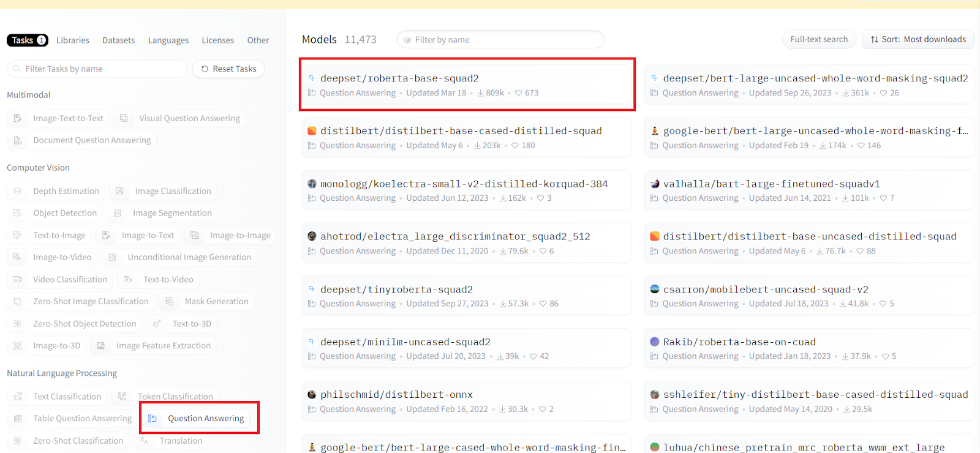Click the sort arrows icon
Image resolution: width=980 pixels, height=453 pixels.
[875, 39]
